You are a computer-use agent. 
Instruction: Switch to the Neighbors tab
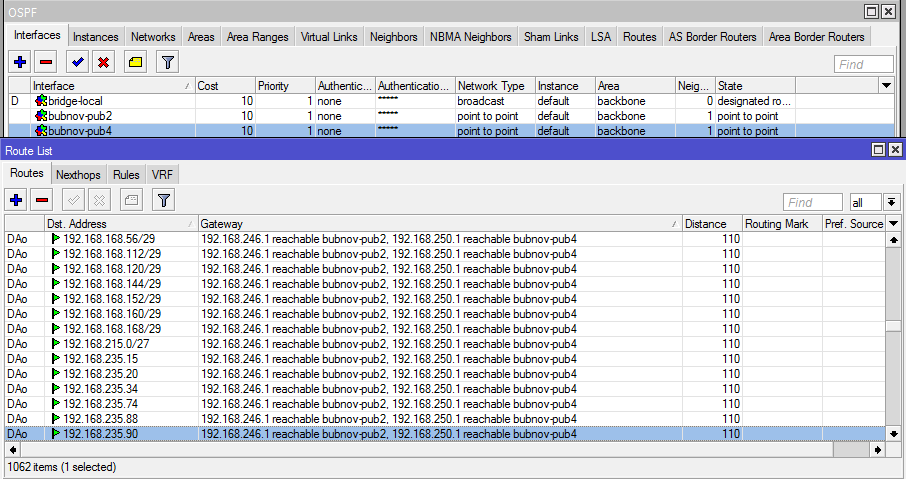[x=393, y=37]
